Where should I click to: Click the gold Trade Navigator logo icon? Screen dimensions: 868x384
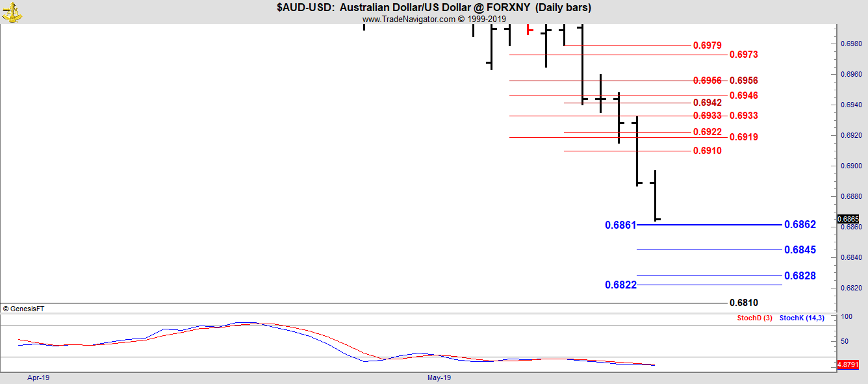(12, 11)
